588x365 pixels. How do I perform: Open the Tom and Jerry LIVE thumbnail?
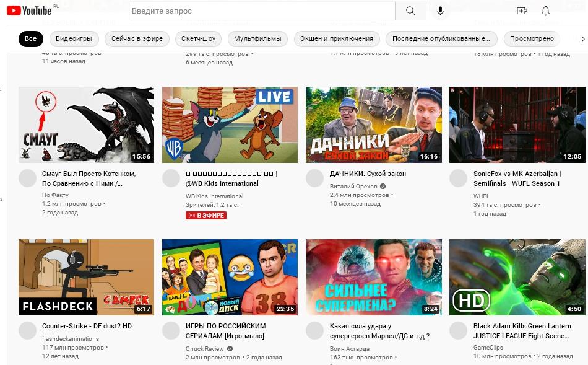(x=230, y=125)
